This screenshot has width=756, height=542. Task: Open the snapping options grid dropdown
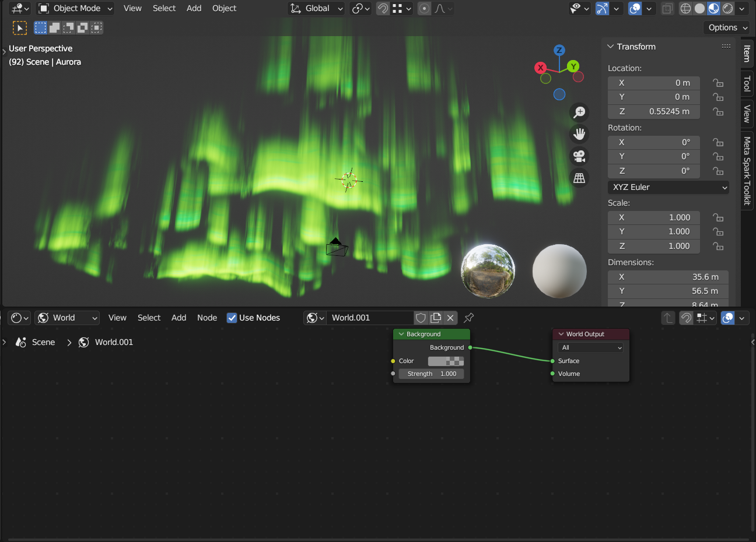tap(402, 8)
